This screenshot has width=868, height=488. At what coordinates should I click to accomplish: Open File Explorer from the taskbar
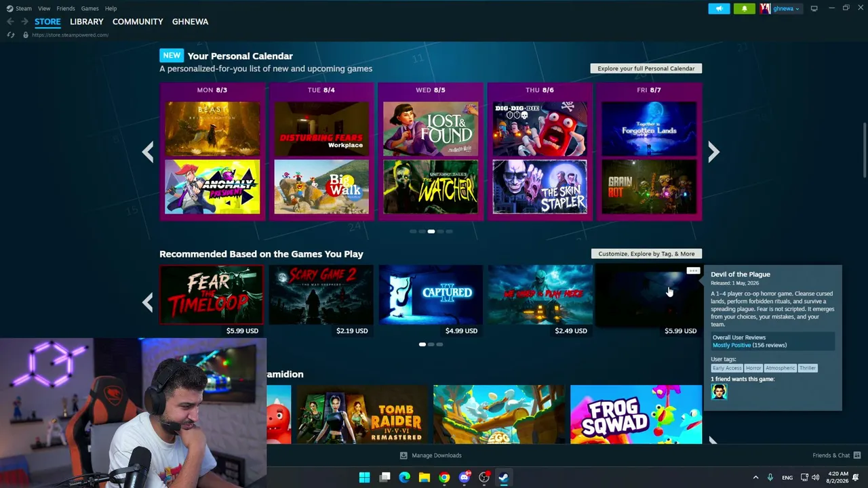tap(425, 477)
